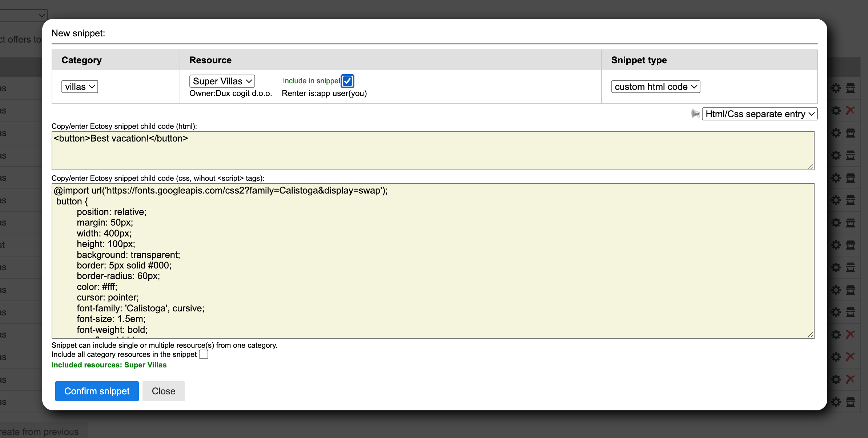Click the "create from previous" link
This screenshot has height=438, width=868.
coord(39,432)
